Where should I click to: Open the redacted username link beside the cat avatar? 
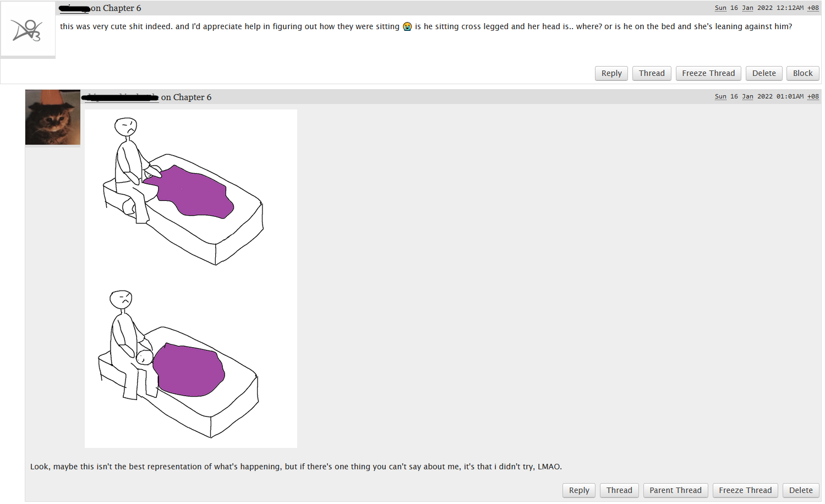120,97
